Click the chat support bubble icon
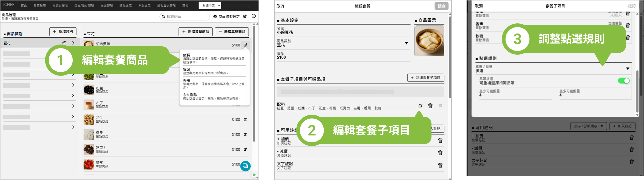Viewport: 644px width, 180px height. [245, 166]
